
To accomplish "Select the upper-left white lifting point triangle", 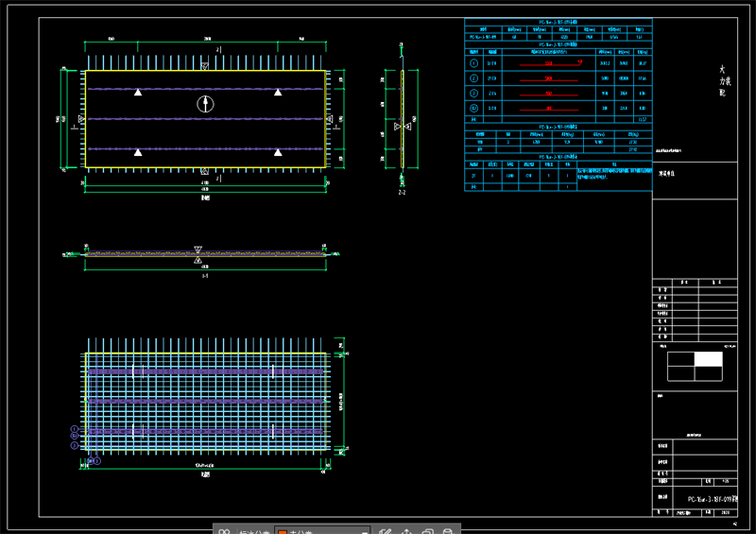I will [x=138, y=92].
